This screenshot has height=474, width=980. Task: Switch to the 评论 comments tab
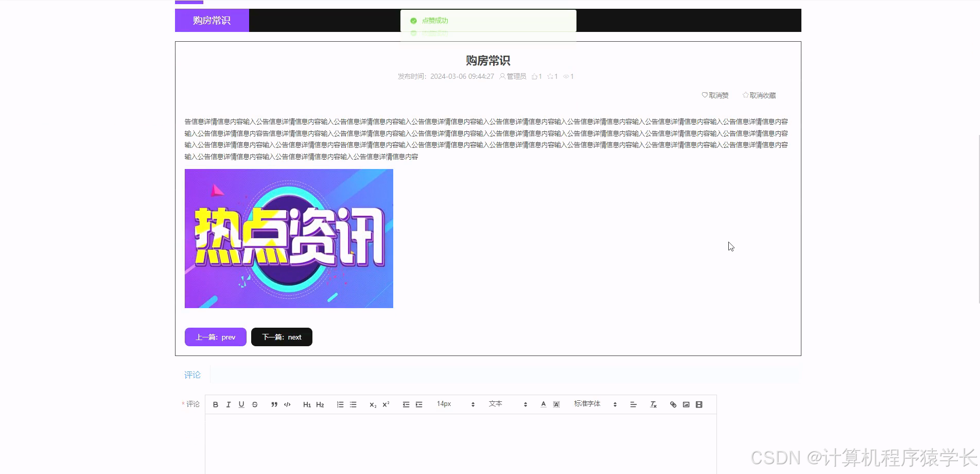click(191, 375)
